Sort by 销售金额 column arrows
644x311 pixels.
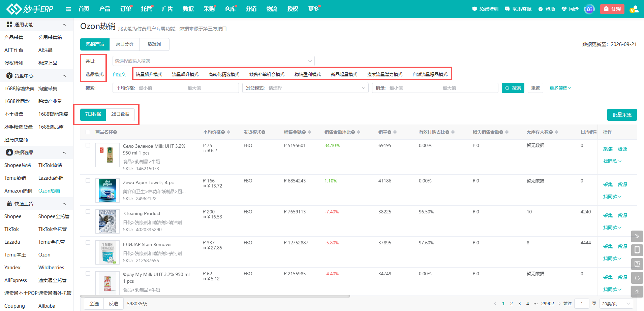[x=309, y=132]
